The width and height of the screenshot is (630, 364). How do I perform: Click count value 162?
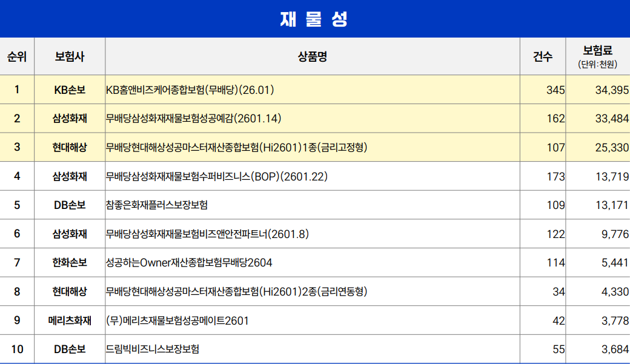point(555,119)
